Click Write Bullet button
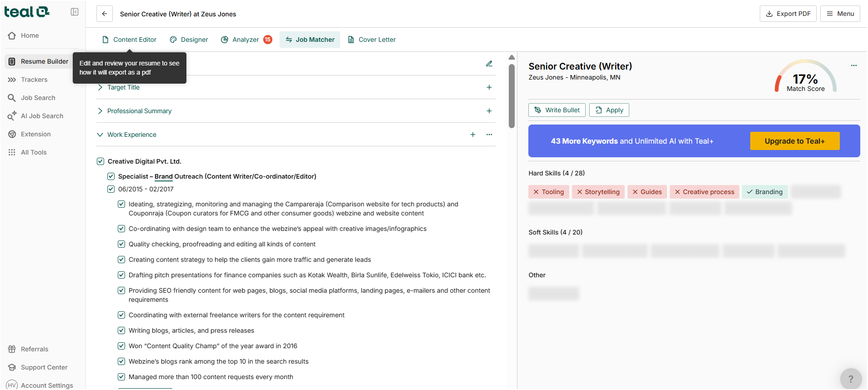Screen dimensions: 868x390 (x=557, y=110)
